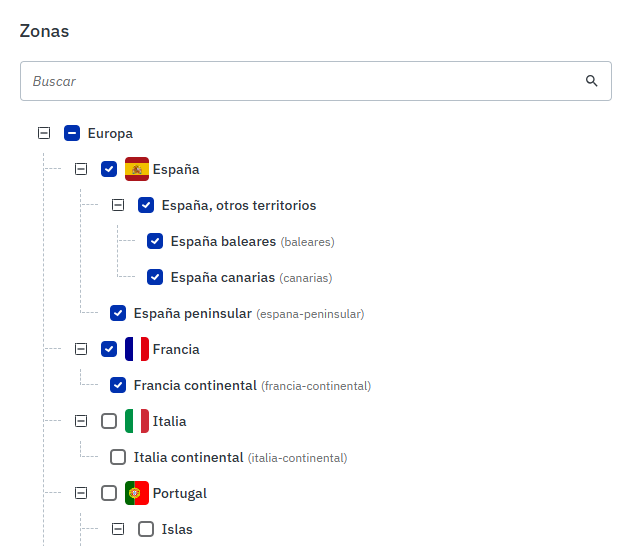Click the Portugal flag icon

[137, 493]
